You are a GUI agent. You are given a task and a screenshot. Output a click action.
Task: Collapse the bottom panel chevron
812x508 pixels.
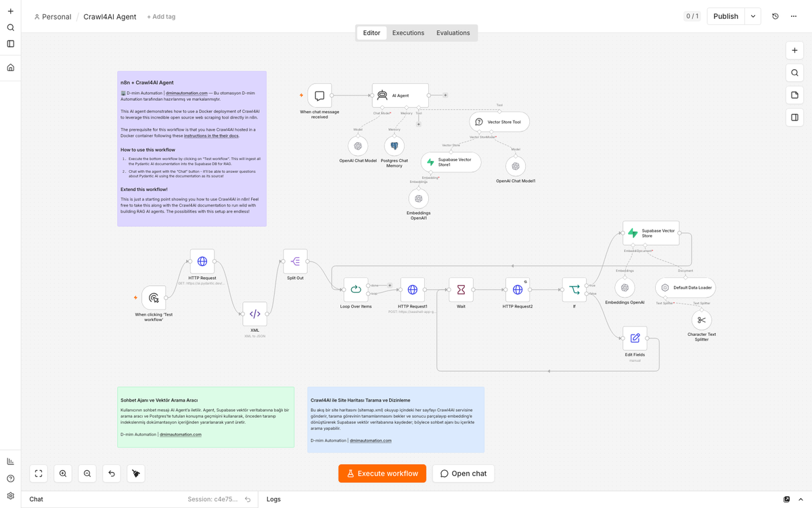(800, 499)
